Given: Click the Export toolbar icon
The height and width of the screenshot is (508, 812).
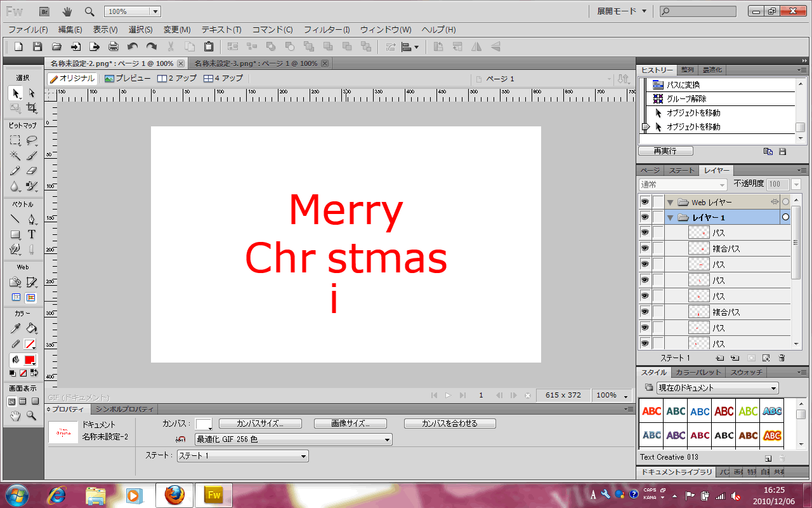Looking at the screenshot, I should click(95, 46).
